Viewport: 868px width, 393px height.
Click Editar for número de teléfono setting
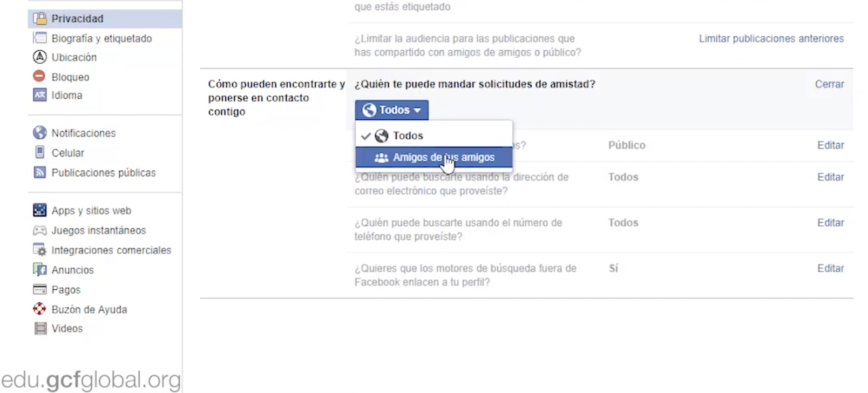830,222
